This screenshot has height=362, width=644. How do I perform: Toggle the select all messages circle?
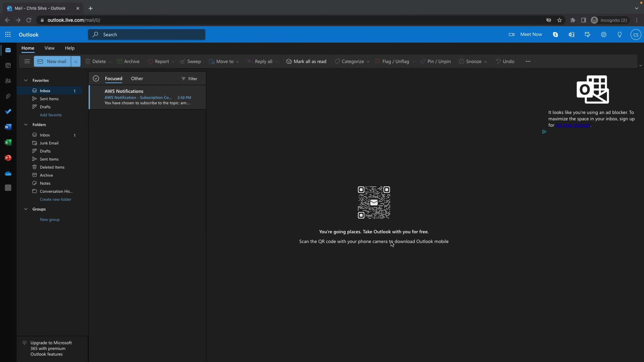coord(96,78)
